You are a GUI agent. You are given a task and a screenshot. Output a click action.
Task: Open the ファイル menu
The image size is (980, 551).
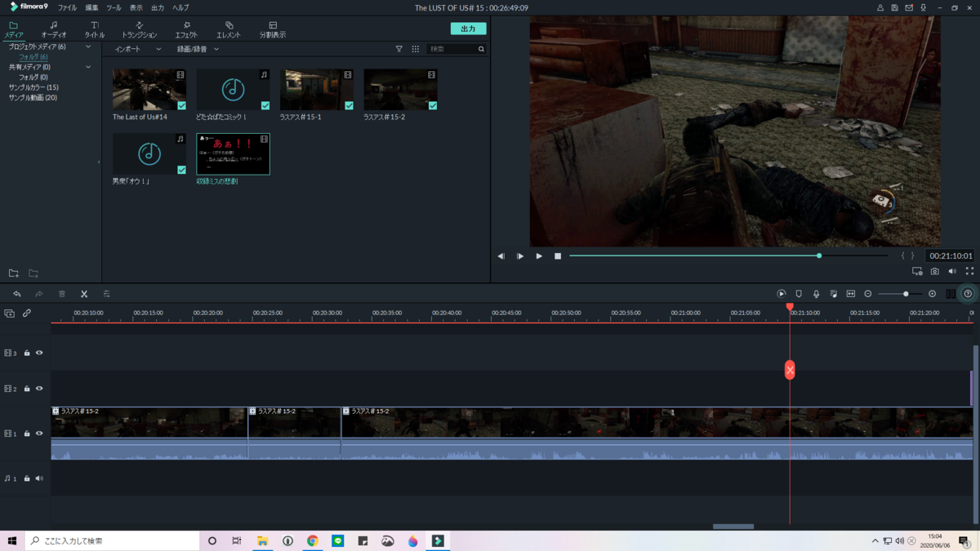tap(67, 7)
